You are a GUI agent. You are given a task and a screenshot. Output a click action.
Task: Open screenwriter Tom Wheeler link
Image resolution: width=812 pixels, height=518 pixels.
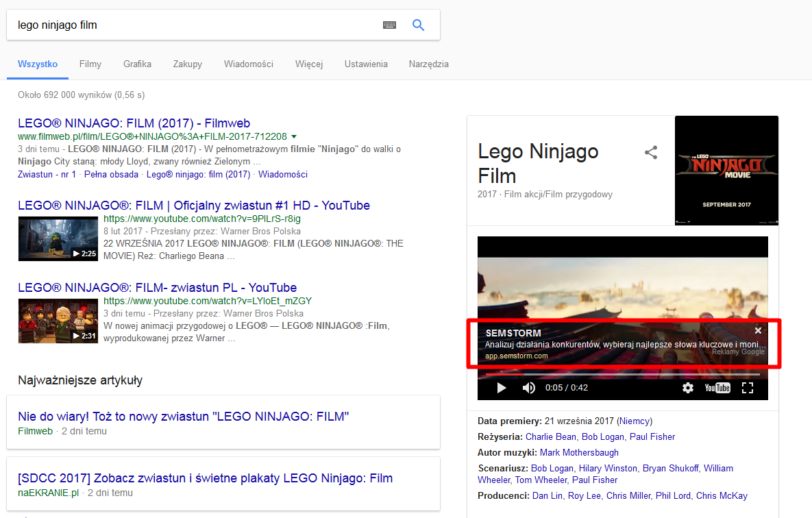541,480
